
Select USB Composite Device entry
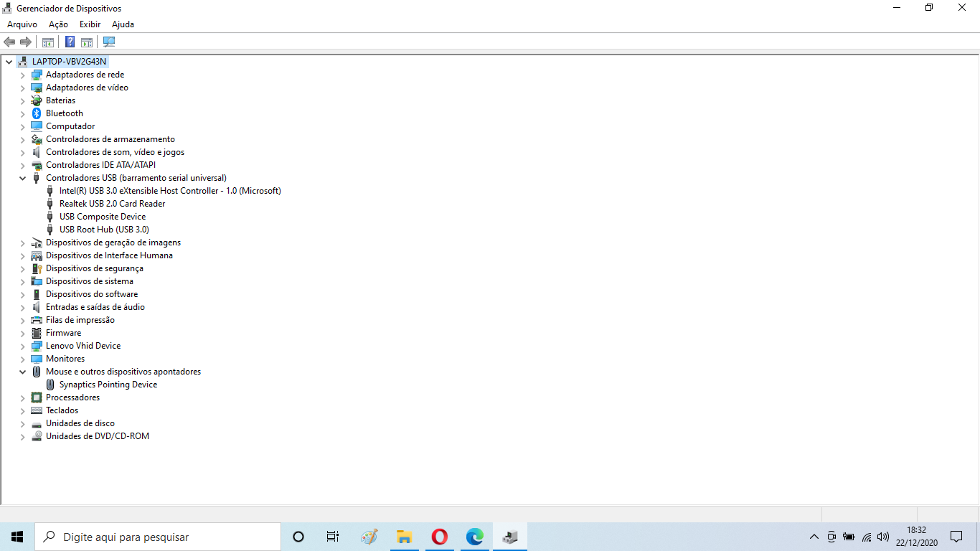click(x=103, y=217)
